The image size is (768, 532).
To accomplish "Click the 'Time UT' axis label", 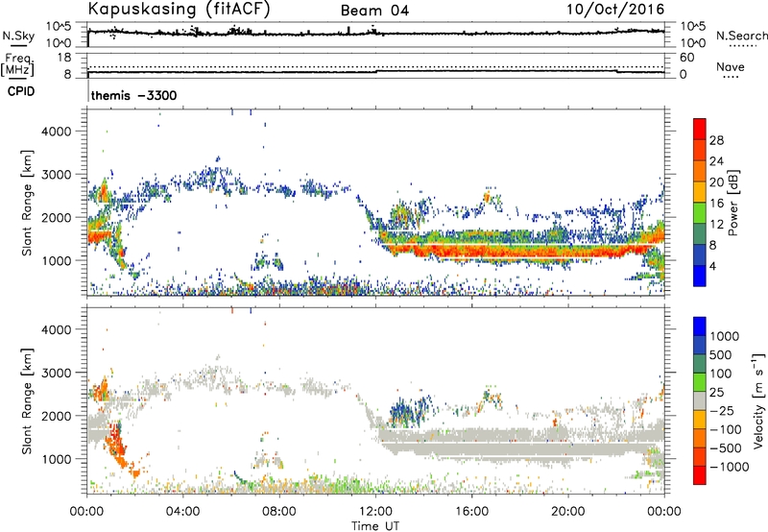I will (x=375, y=525).
